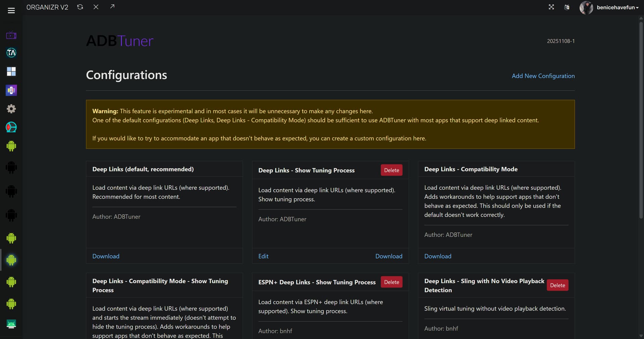Open the TA logo sidebar tab

(11, 53)
